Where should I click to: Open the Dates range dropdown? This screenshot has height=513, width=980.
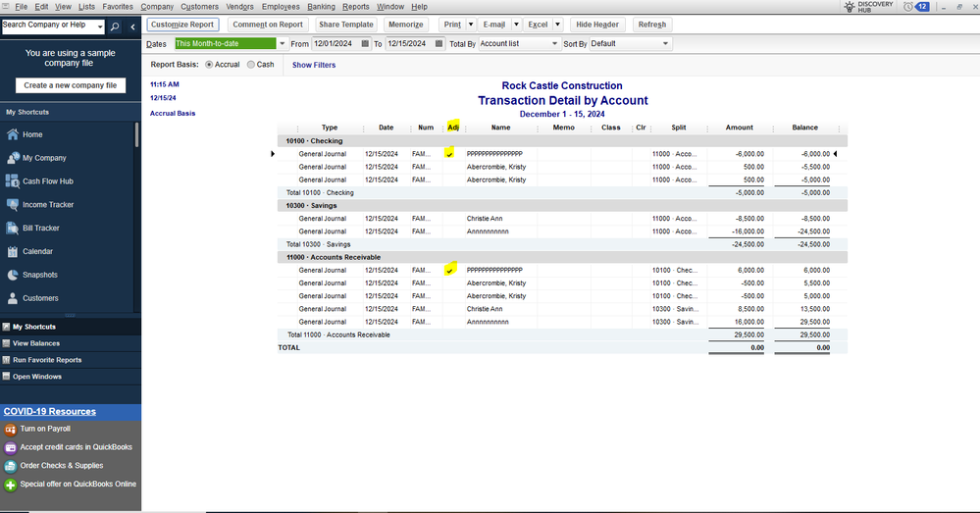coord(282,44)
